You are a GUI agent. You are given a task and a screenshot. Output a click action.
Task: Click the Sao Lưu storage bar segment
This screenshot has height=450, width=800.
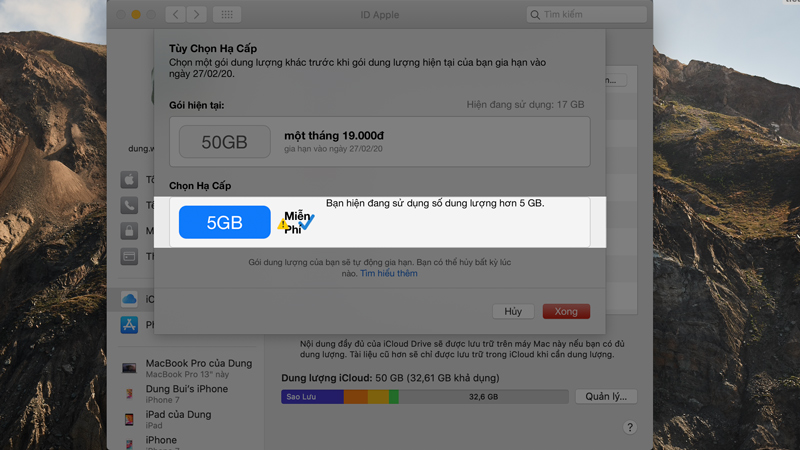(312, 397)
